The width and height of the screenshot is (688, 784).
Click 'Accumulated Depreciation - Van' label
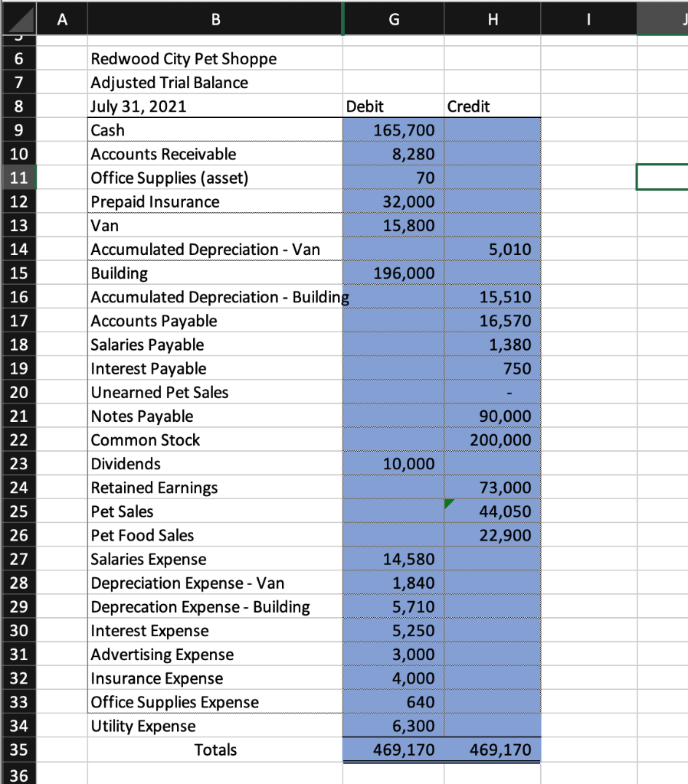(215, 249)
